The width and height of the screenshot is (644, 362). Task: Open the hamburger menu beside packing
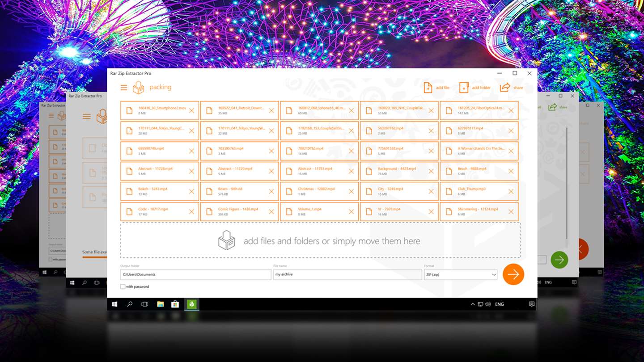(124, 88)
